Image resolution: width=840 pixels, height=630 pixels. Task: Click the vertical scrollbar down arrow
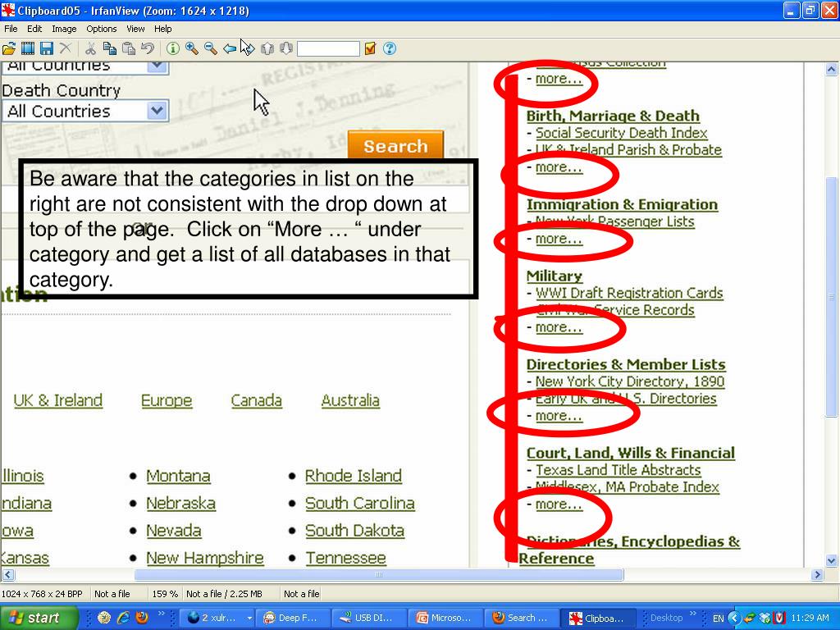coord(832,561)
